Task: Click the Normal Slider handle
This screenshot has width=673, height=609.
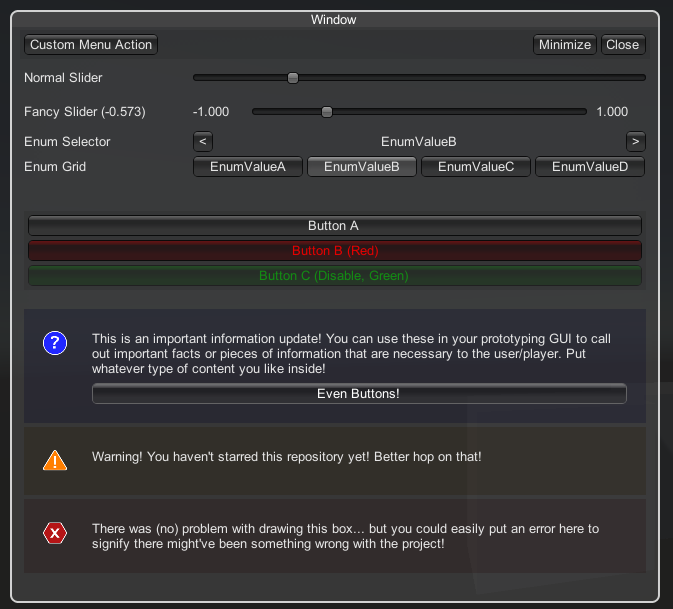Action: tap(293, 78)
